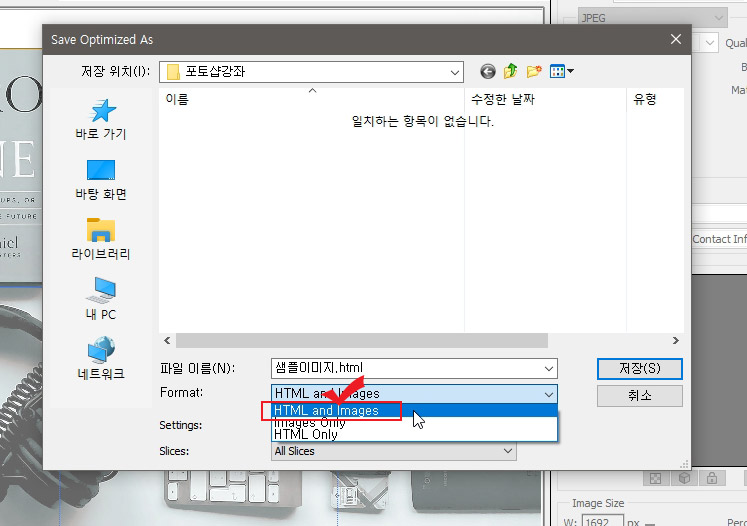The width and height of the screenshot is (747, 526).
Task: Click the scrollbar right arrow in file list
Action: coord(676,340)
